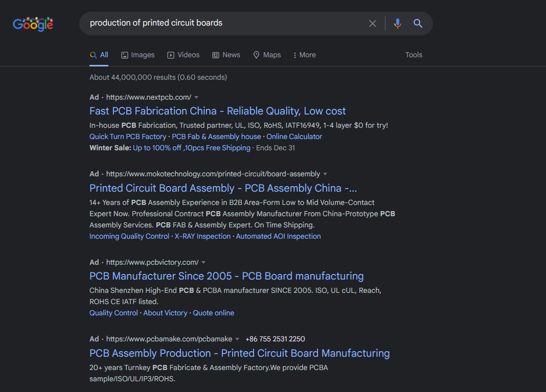The height and width of the screenshot is (392, 546).
Task: Focus the search query input field
Action: point(225,24)
